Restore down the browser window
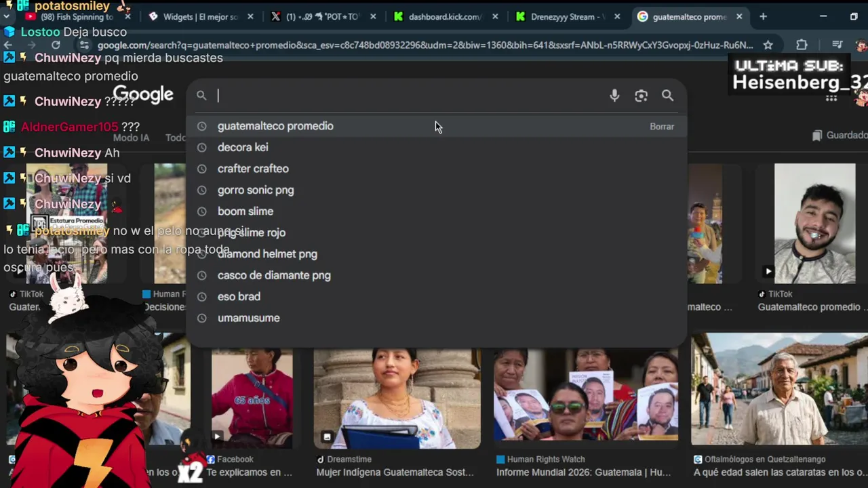The image size is (868, 488). point(854,16)
